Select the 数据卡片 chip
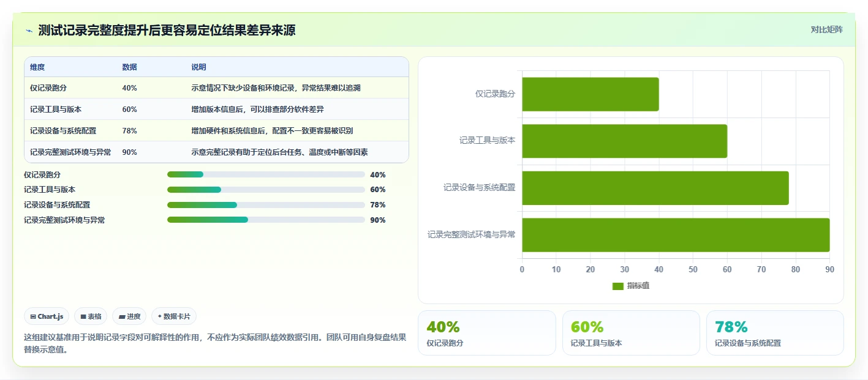Viewport: 868px width, 380px height. point(174,316)
